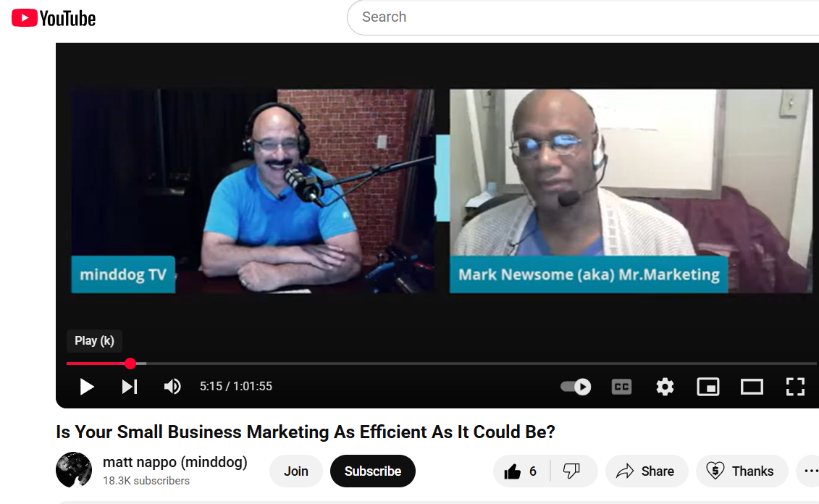The width and height of the screenshot is (819, 504).
Task: Dislike the video with thumbs down
Action: (x=572, y=471)
